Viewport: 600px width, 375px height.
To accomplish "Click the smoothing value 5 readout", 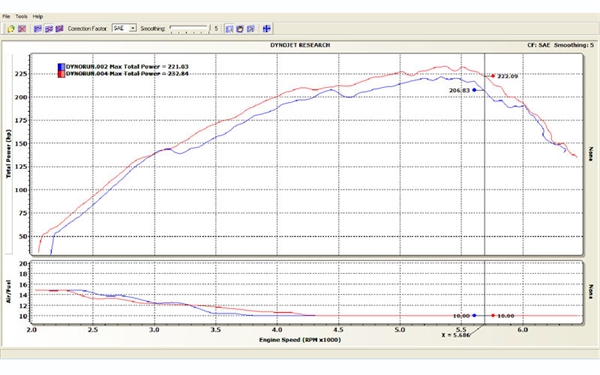I will [x=216, y=29].
